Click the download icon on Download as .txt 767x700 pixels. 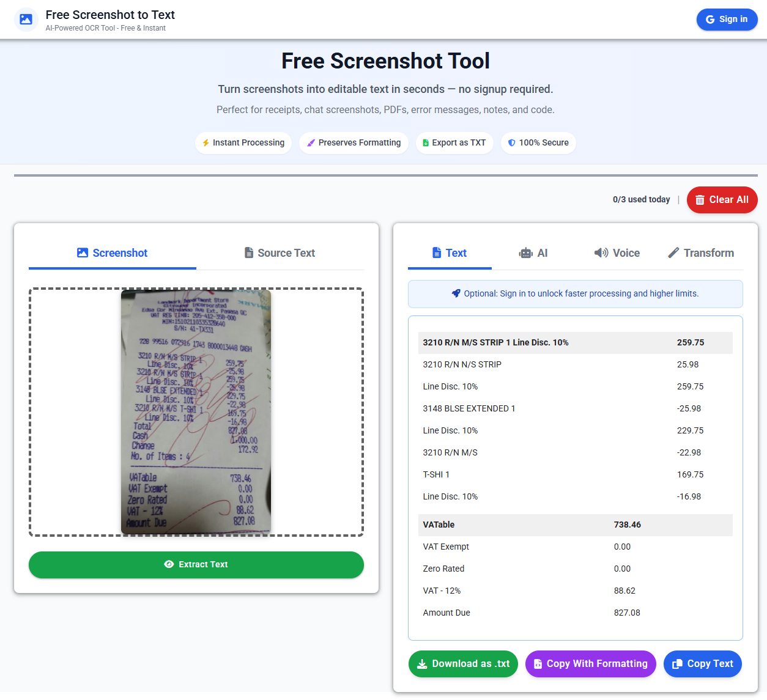423,663
